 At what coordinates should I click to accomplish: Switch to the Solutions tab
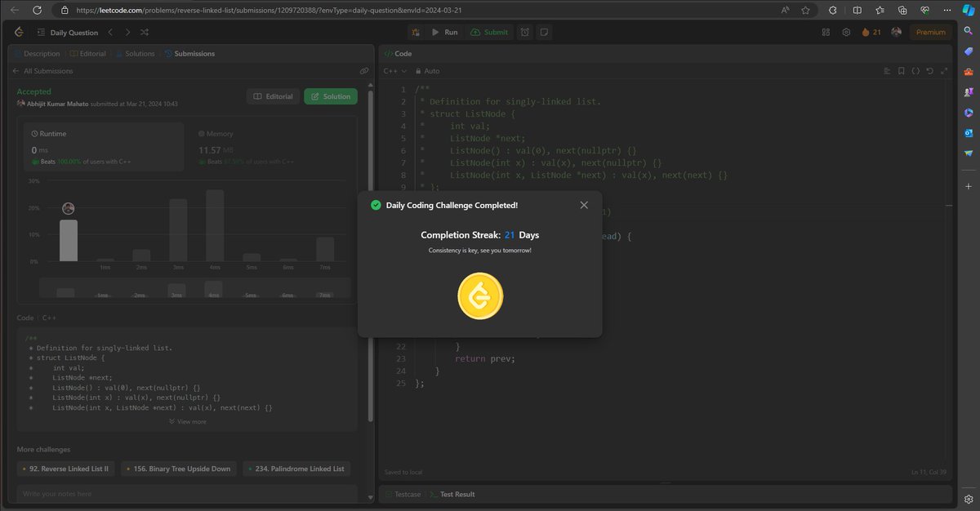click(x=135, y=54)
